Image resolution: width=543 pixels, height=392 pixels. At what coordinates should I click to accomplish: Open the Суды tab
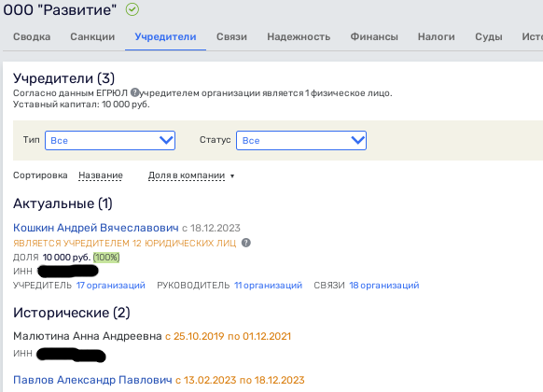click(x=489, y=36)
